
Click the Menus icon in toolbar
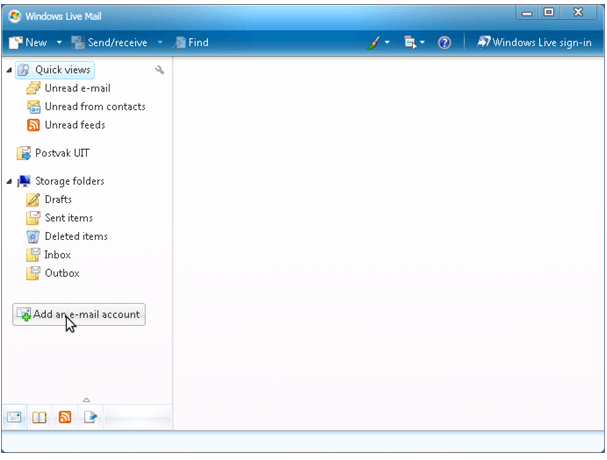click(x=409, y=43)
